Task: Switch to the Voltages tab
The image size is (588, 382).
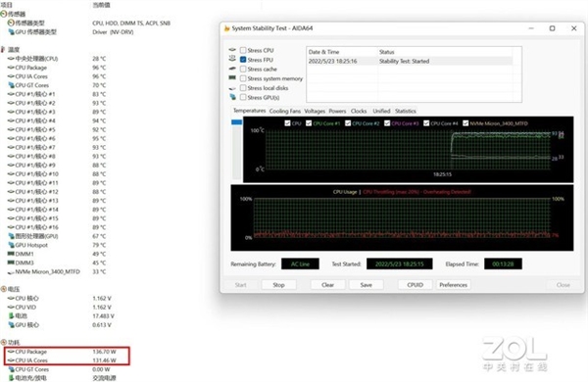Action: (315, 111)
